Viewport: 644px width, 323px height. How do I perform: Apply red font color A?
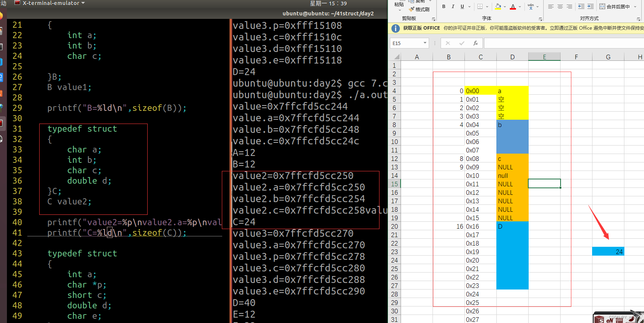[x=513, y=7]
